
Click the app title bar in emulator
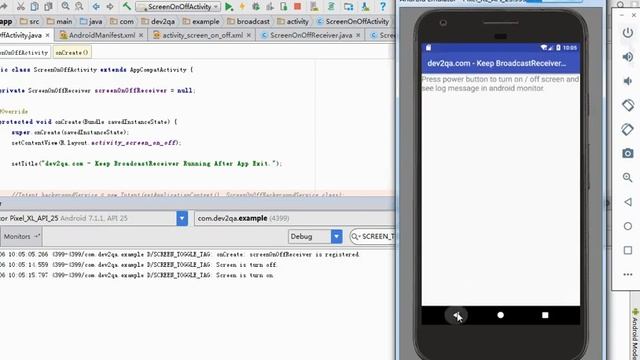pos(500,63)
